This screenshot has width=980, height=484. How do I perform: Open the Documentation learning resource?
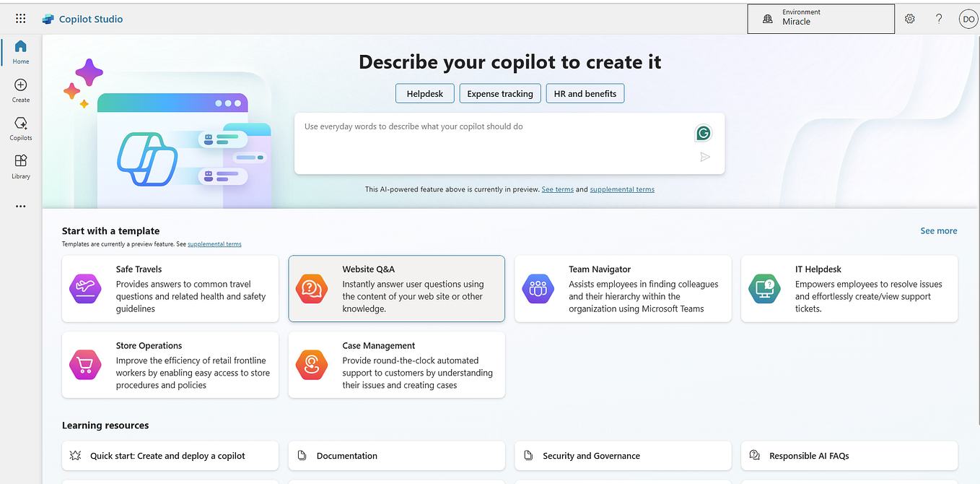(x=396, y=456)
